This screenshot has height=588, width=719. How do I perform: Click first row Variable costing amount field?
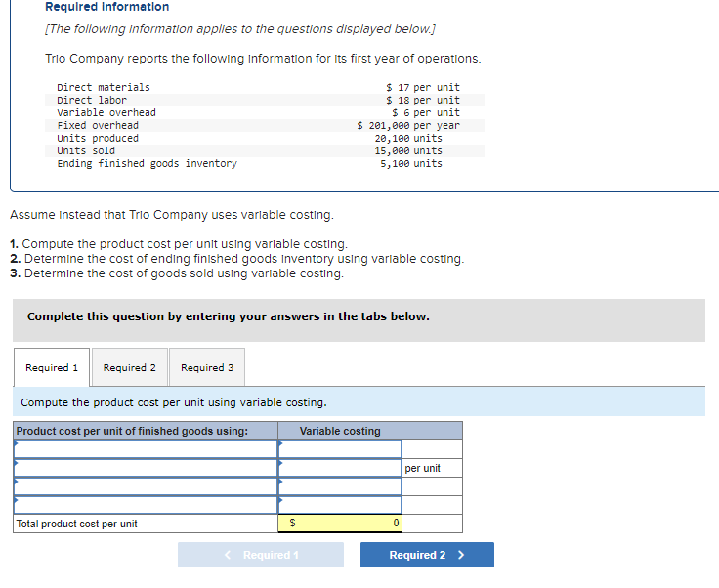pos(340,448)
